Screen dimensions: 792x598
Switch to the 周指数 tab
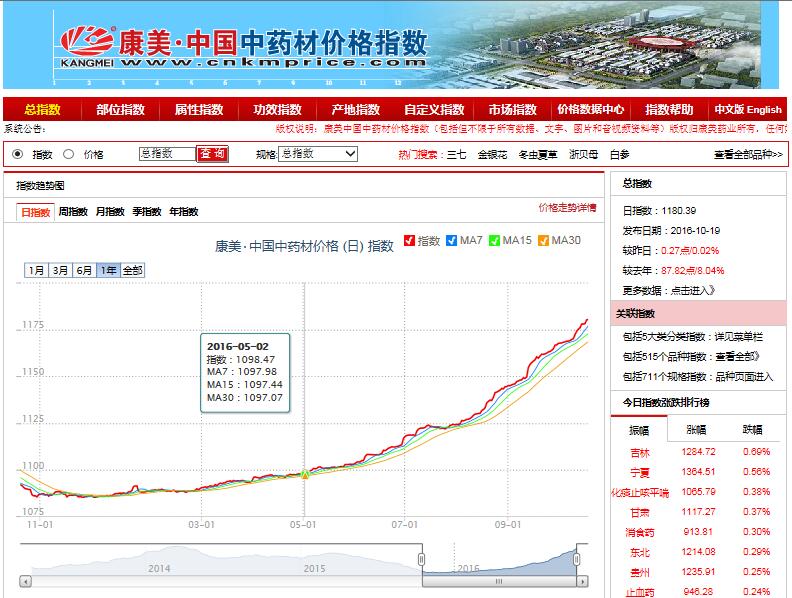coord(72,212)
